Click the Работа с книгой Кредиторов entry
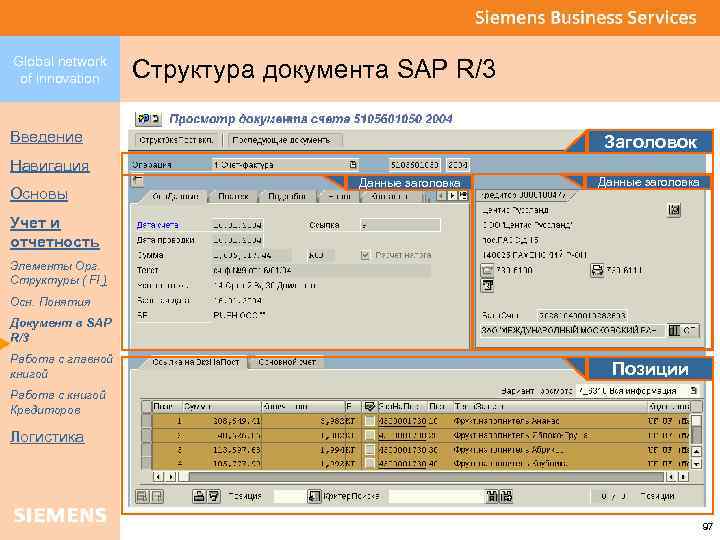This screenshot has width=720, height=540. (x=58, y=402)
